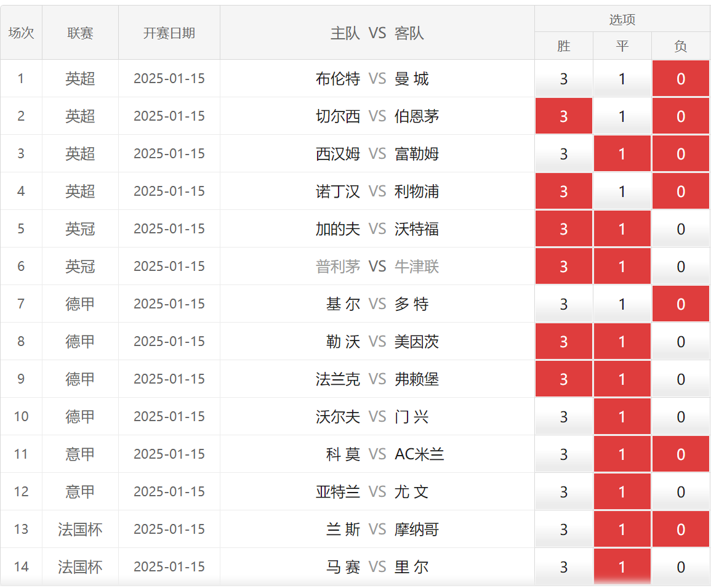Deselect win option 3 for 诺丁汉 VS 利物浦
This screenshot has width=711, height=588.
pos(564,191)
